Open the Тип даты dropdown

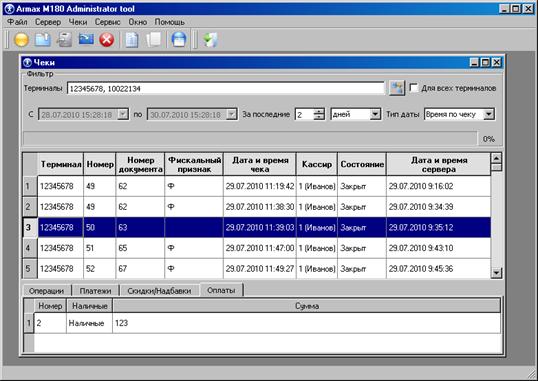click(x=489, y=114)
